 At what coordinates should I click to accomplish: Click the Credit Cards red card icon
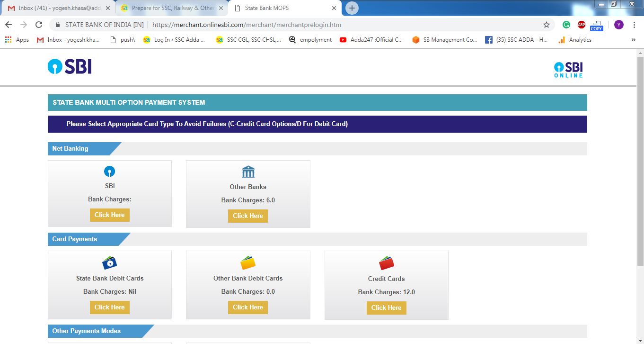[x=387, y=263]
